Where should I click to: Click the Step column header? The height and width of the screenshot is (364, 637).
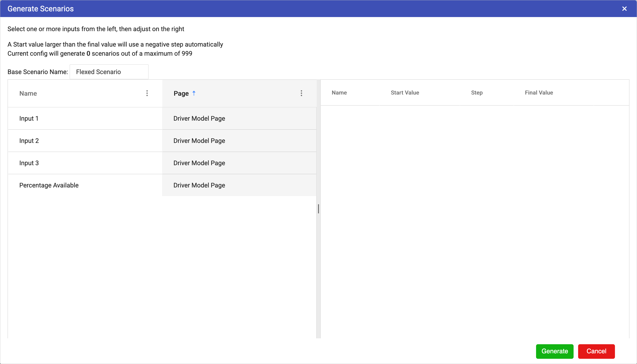(x=477, y=93)
